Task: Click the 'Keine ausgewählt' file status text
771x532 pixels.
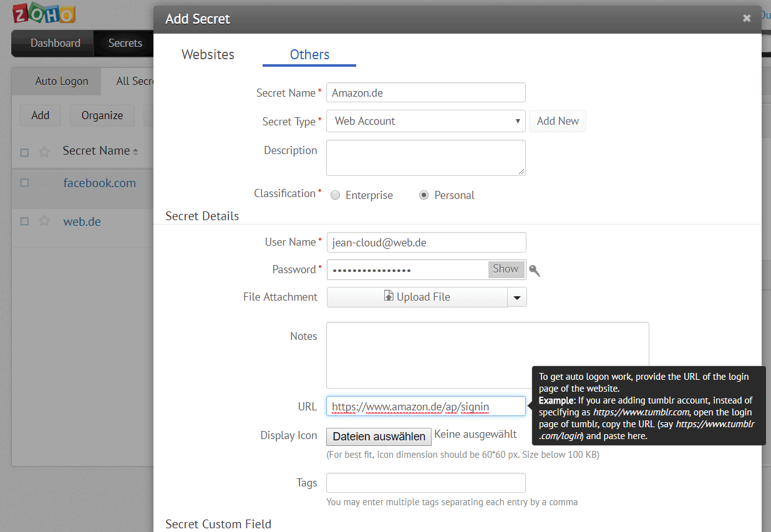Action: click(x=475, y=434)
